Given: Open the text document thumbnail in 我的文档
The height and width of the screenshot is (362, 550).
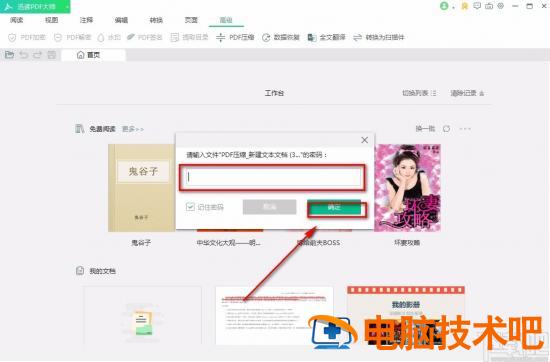Looking at the screenshot, I should [x=274, y=315].
